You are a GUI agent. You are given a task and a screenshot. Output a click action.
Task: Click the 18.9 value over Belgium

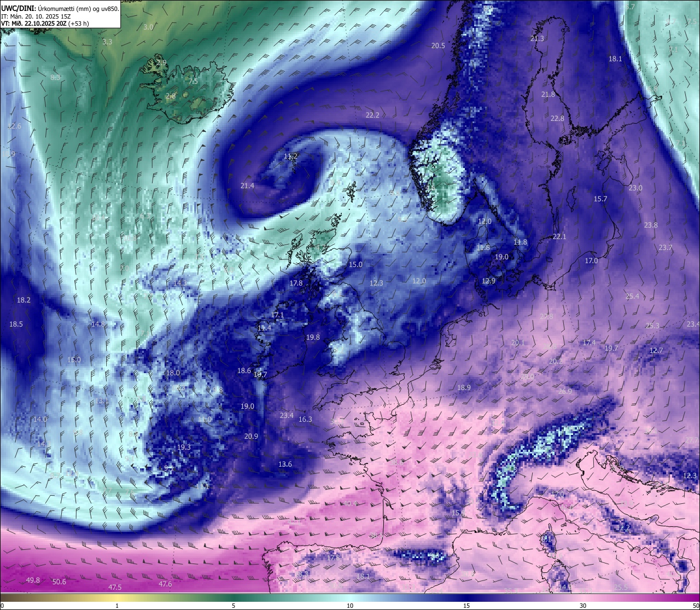[464, 387]
